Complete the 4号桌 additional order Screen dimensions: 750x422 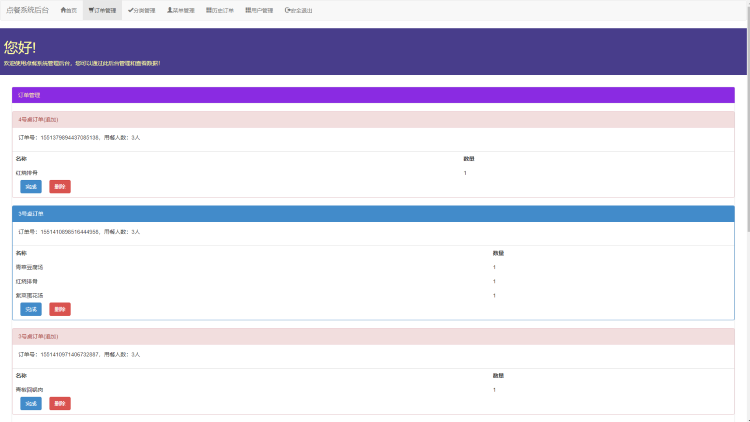point(31,187)
